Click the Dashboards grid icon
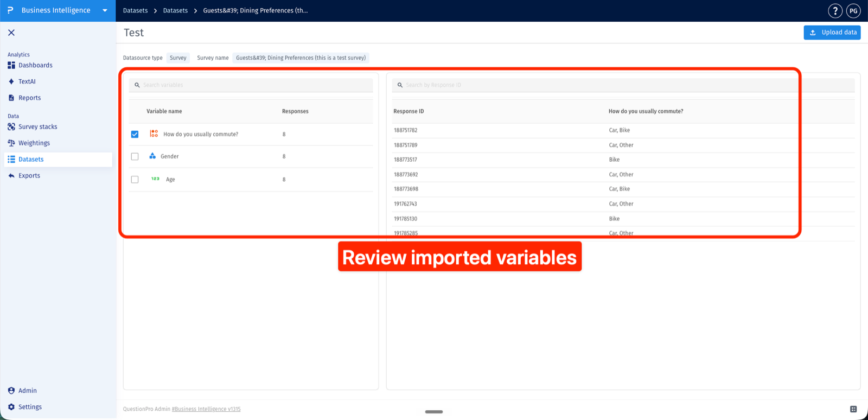Viewport: 868px width, 420px height. pos(11,65)
